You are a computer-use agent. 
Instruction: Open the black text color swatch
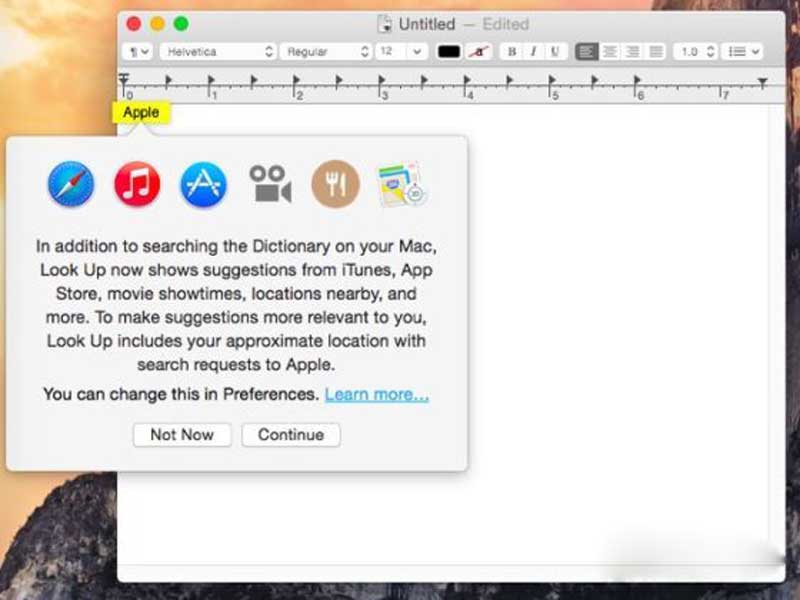[449, 52]
